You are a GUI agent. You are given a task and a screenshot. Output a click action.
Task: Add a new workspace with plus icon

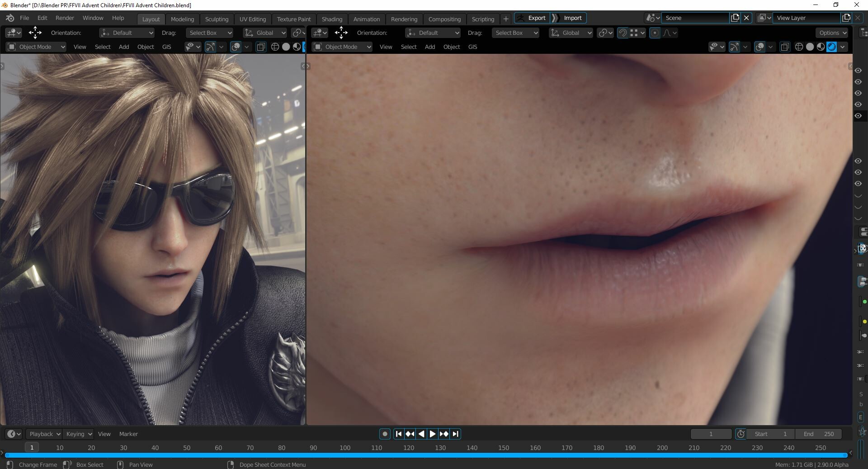click(506, 19)
